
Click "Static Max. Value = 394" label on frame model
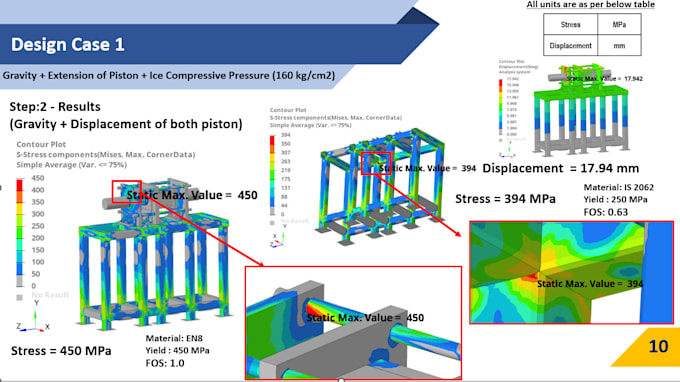coord(428,168)
